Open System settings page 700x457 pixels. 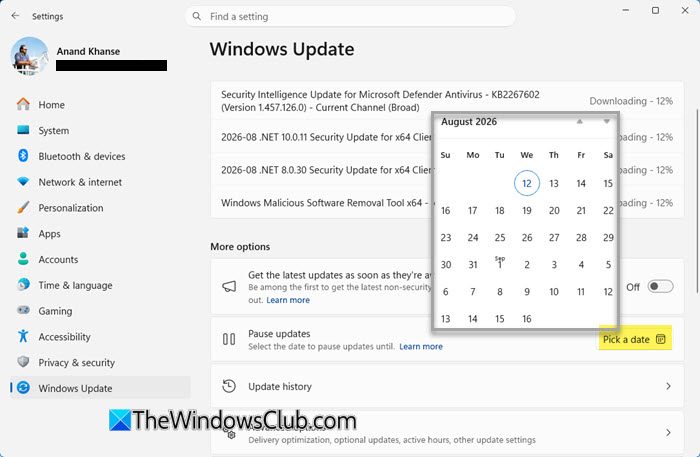coord(100,130)
